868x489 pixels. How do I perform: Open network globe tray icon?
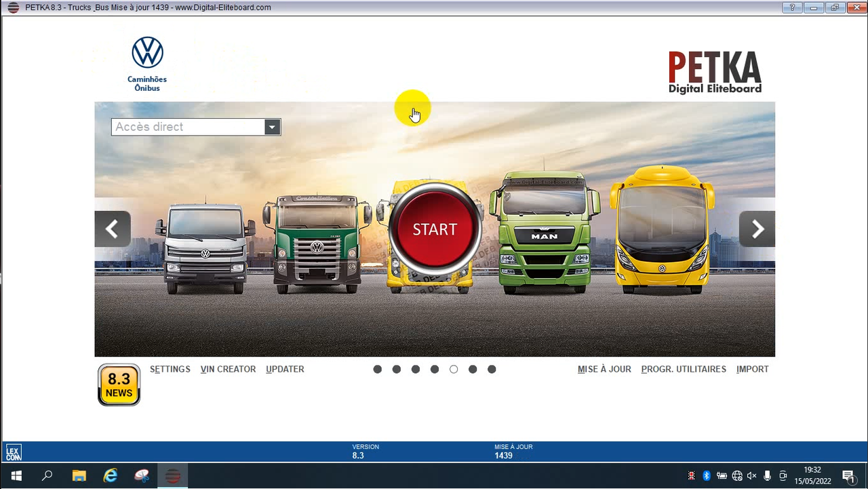click(x=737, y=476)
